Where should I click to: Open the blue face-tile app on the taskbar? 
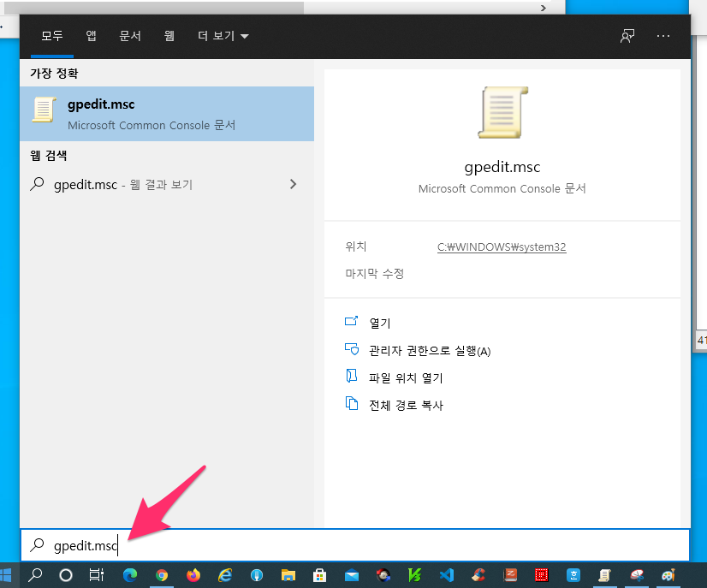573,575
